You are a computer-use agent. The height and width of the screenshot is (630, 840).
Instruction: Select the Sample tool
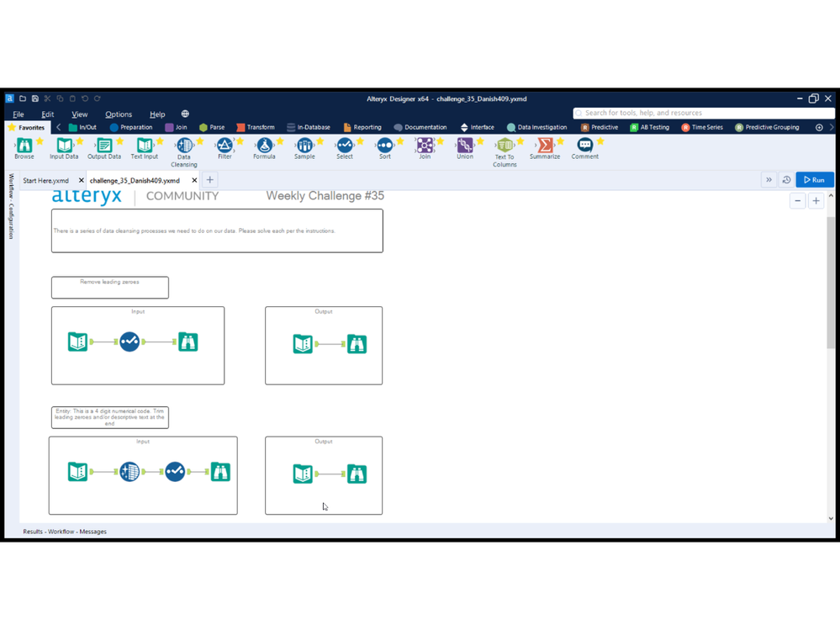coord(304,148)
